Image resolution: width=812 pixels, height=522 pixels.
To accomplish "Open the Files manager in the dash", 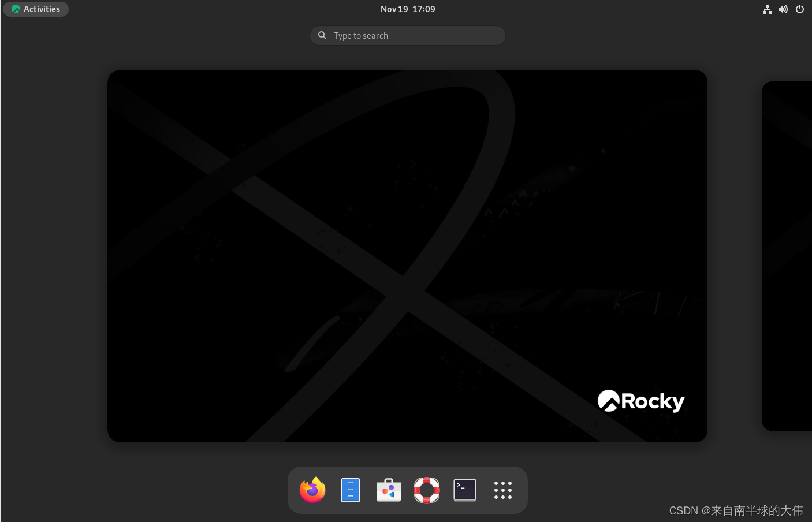I will tap(351, 490).
